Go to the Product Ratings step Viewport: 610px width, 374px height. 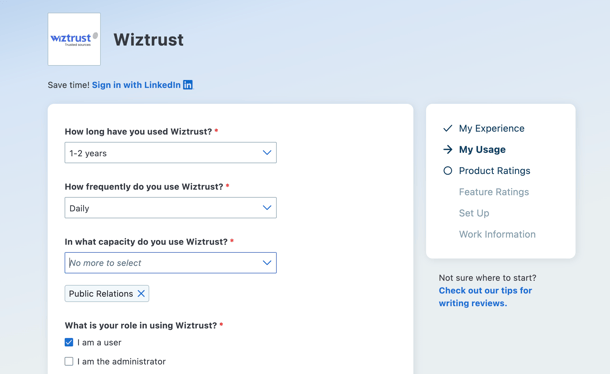(494, 171)
